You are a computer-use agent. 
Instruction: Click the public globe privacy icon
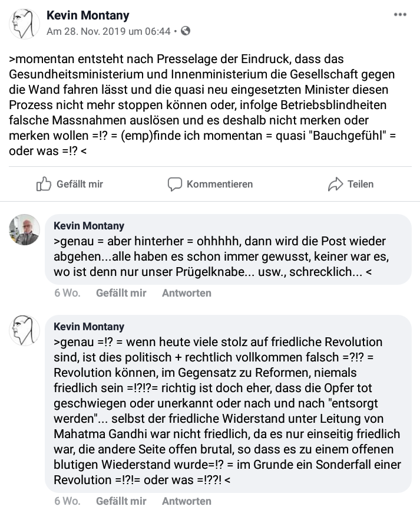point(186,31)
